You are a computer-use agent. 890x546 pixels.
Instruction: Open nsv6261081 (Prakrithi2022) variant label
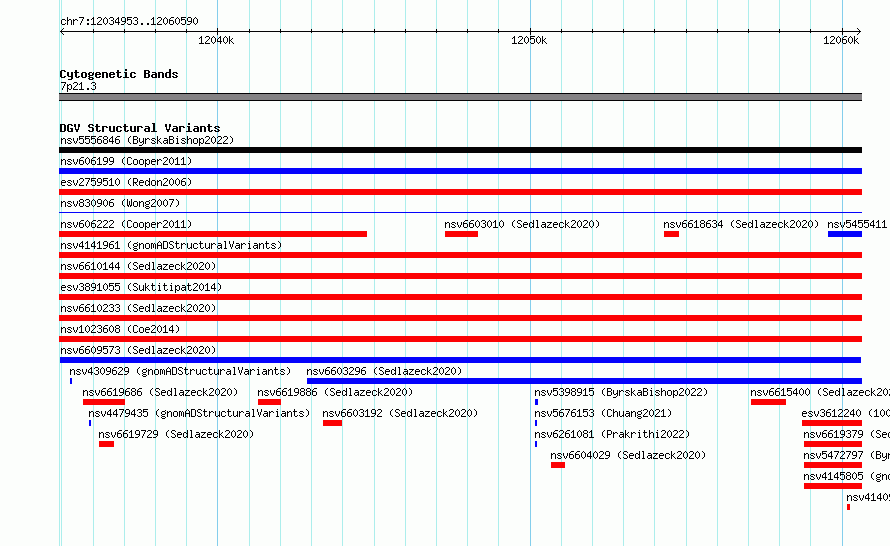pyautogui.click(x=612, y=434)
